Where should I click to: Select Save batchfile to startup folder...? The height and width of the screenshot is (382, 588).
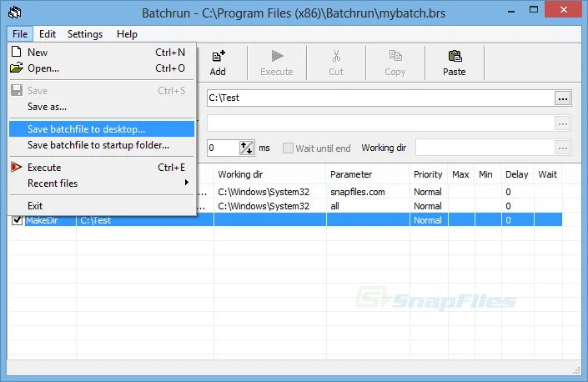(x=102, y=145)
